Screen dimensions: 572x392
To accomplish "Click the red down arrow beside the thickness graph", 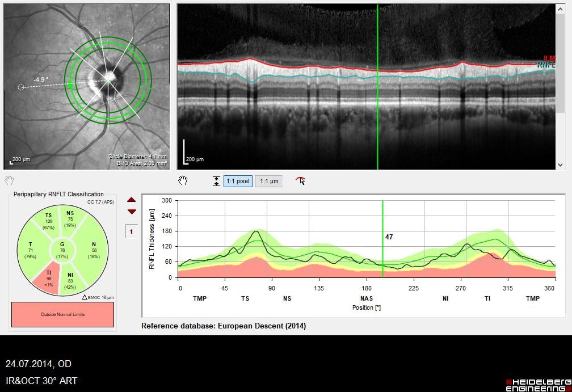I will [132, 212].
